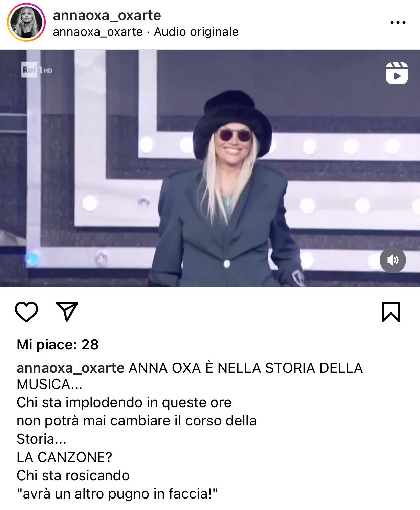This screenshot has height=510, width=420.
Task: Tap the annaoxa_oxarte username in the header
Action: tap(107, 16)
